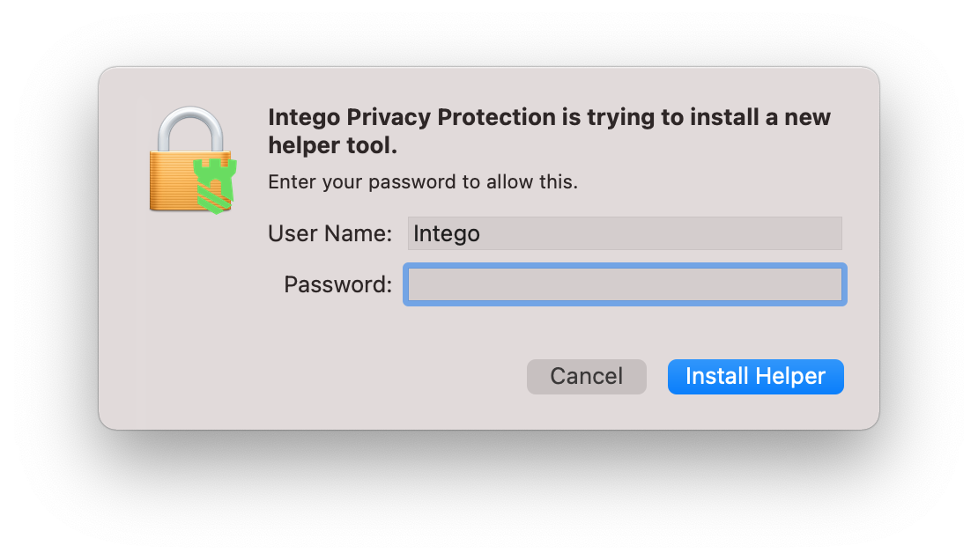Click the 'helper tool.' heading line
The width and height of the screenshot is (978, 560).
(332, 145)
